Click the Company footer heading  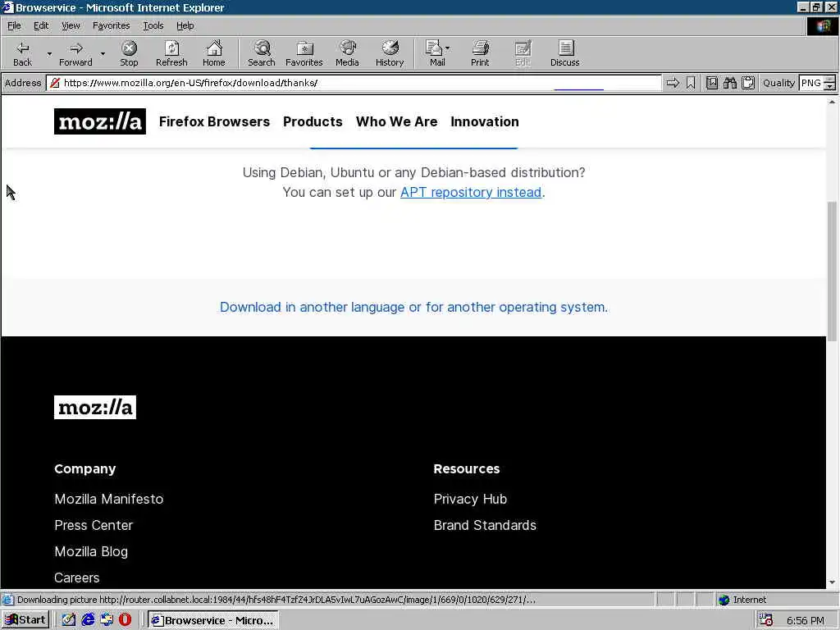pos(84,468)
